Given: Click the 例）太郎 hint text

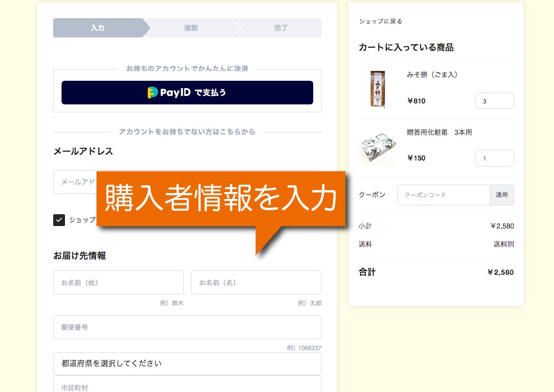Looking at the screenshot, I should coord(310,303).
